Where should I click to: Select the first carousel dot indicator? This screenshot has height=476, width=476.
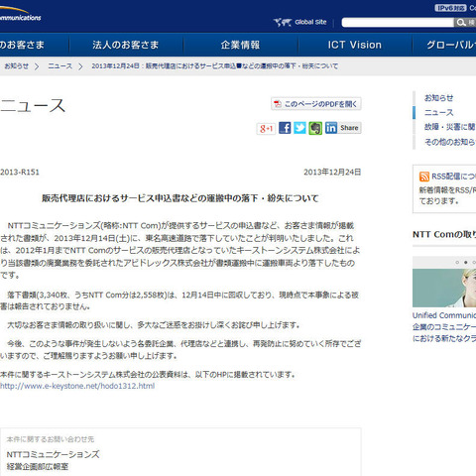457,262
